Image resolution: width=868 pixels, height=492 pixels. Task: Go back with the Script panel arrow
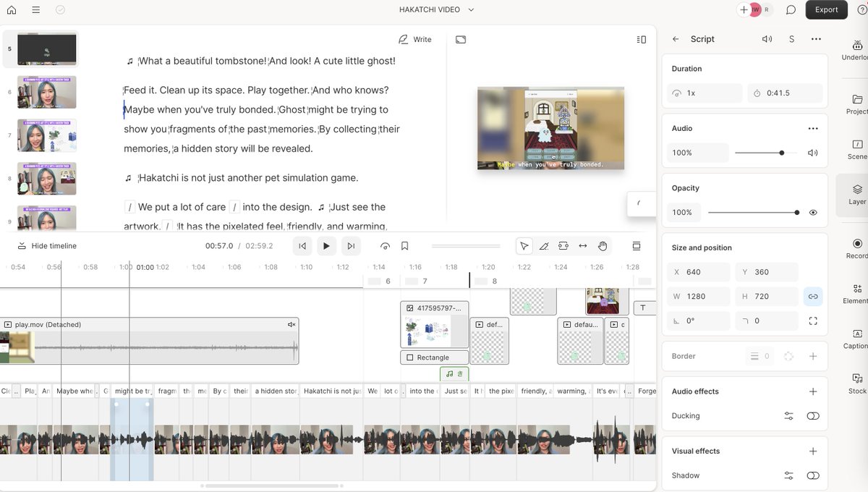tap(676, 39)
